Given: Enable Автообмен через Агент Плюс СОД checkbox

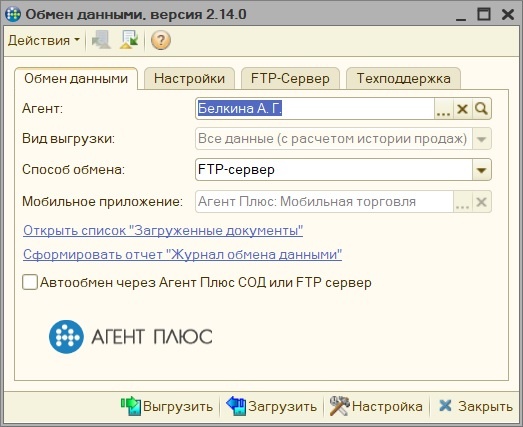Looking at the screenshot, I should point(30,282).
